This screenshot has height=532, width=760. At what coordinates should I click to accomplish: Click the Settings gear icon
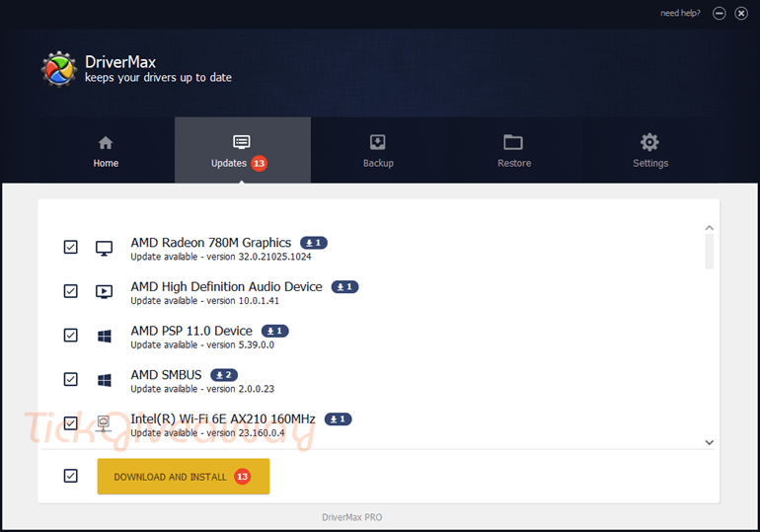(649, 142)
